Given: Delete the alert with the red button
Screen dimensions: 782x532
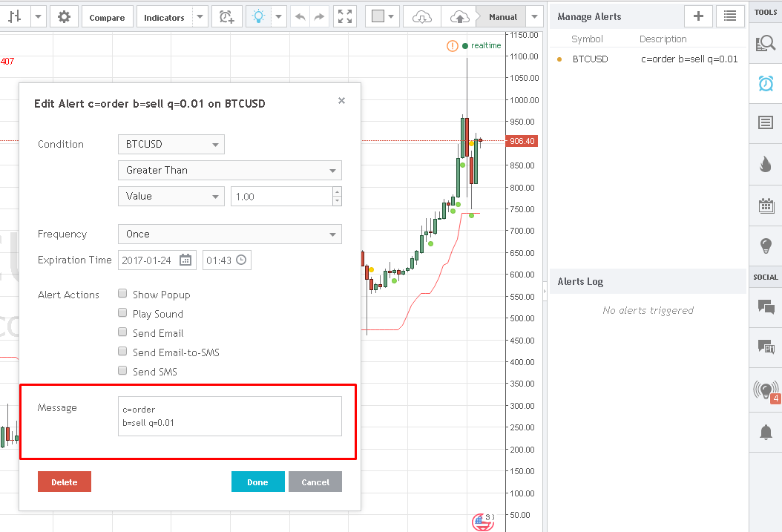Looking at the screenshot, I should [65, 482].
